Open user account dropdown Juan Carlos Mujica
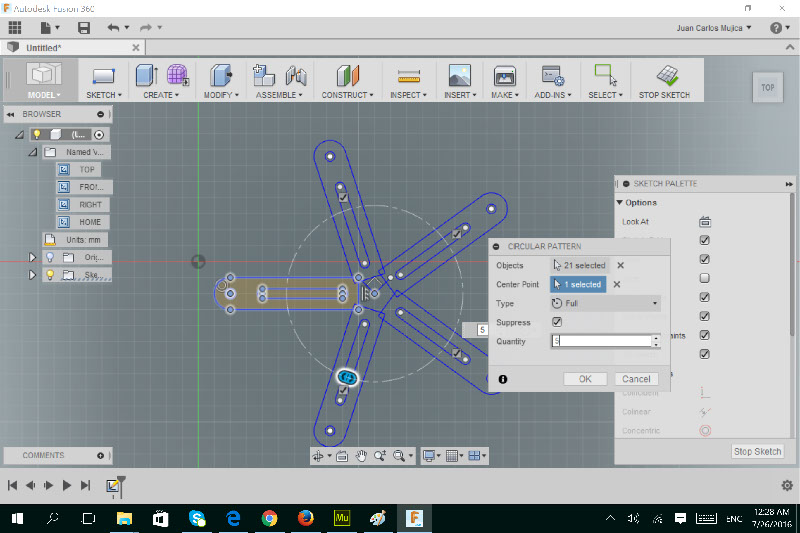This screenshot has height=533, width=800. click(714, 28)
